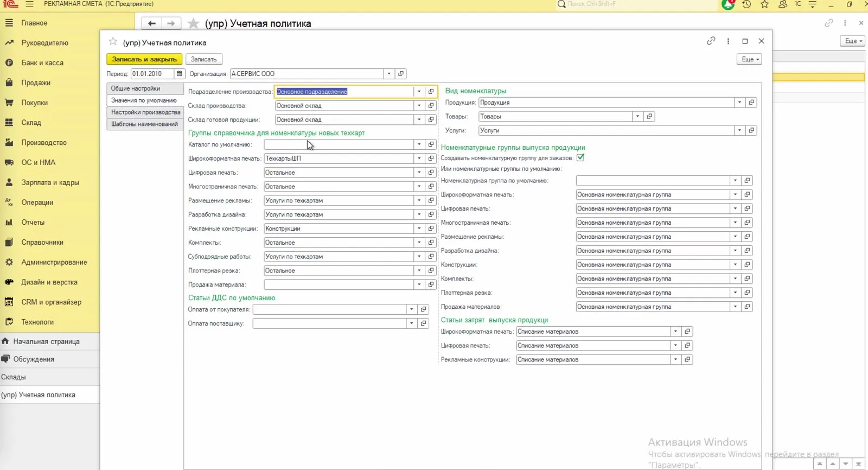Open Дизайн и верстка section
Screen dimensions: 868x470
[49, 282]
